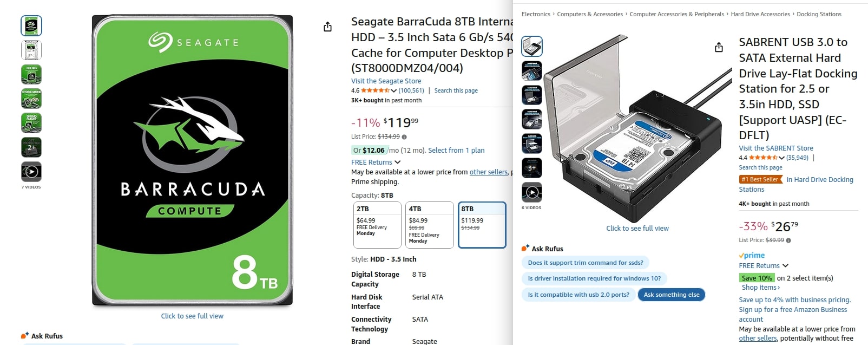Open the List Price info icon for Seagate
Screen dimensions: 868x345
point(404,137)
